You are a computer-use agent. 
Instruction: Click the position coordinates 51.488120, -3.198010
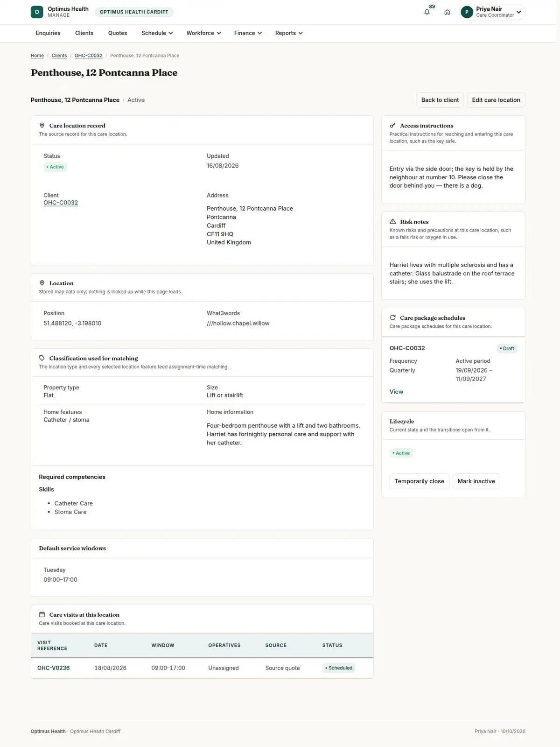pyautogui.click(x=72, y=323)
